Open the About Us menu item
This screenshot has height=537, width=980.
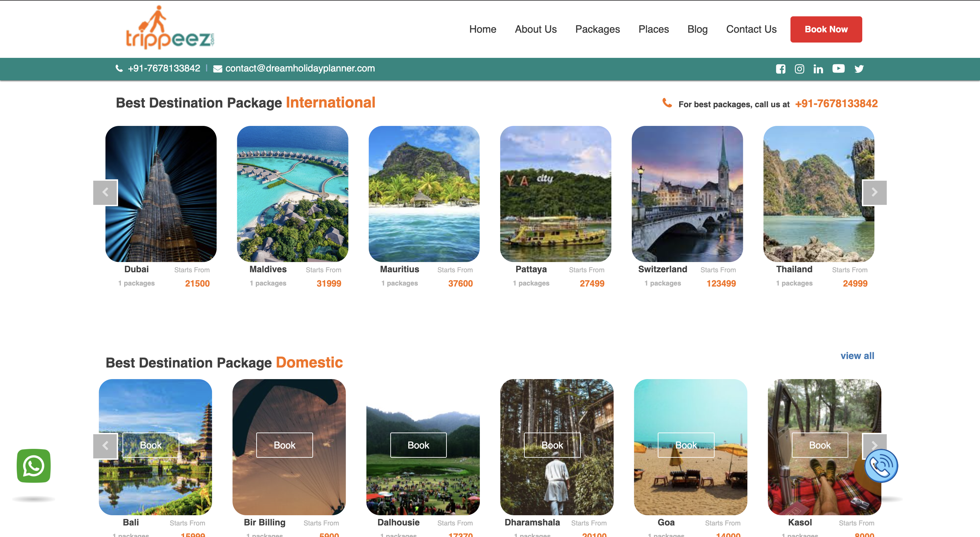click(x=535, y=29)
